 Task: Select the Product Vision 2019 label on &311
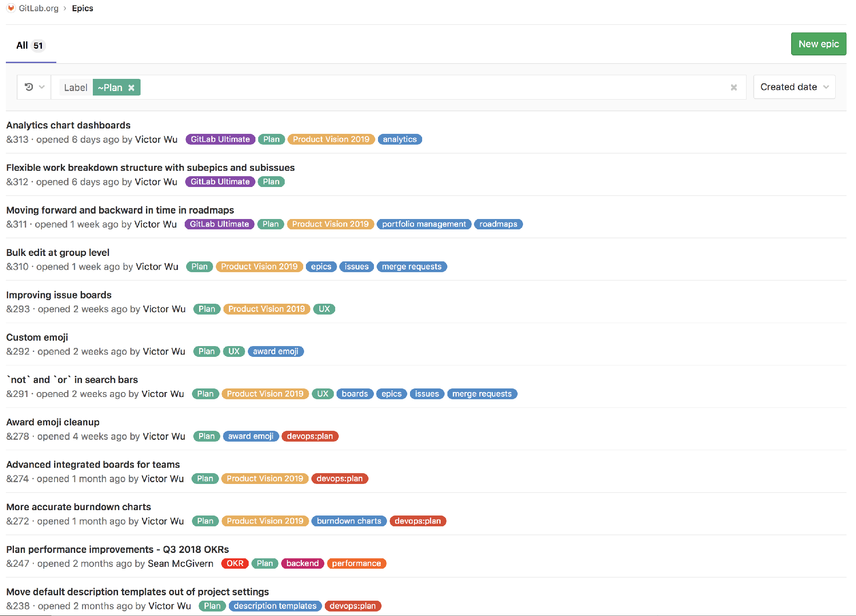pos(330,224)
